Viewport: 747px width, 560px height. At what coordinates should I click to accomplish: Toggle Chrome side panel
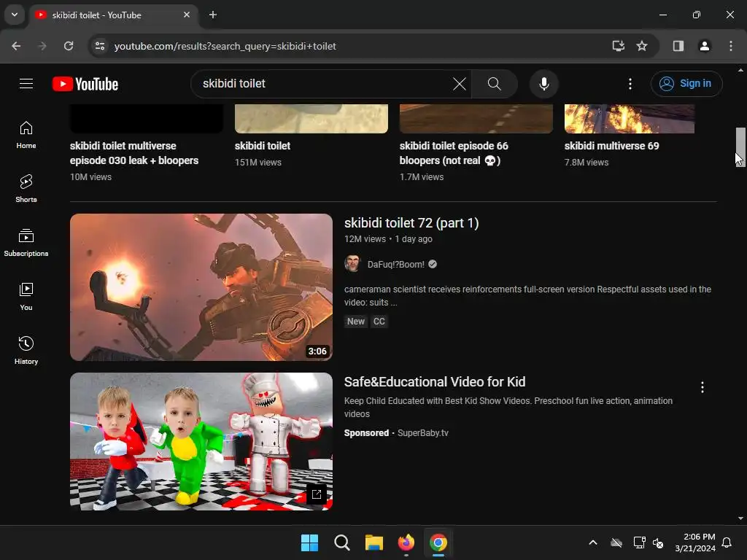point(678,46)
